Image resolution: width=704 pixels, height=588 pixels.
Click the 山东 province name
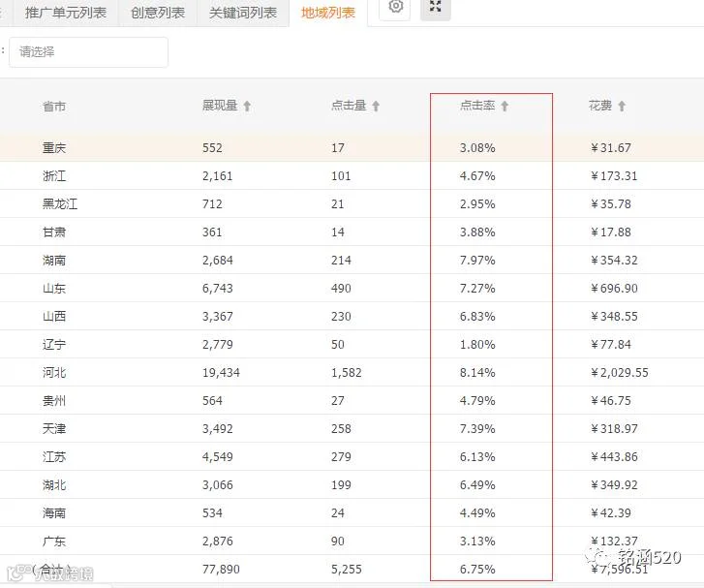tap(54, 288)
